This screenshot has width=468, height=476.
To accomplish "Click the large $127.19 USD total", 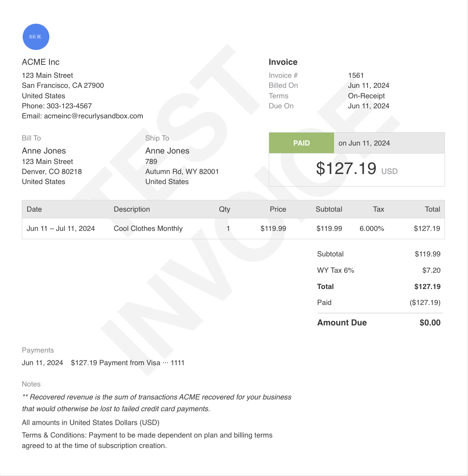I will point(357,169).
